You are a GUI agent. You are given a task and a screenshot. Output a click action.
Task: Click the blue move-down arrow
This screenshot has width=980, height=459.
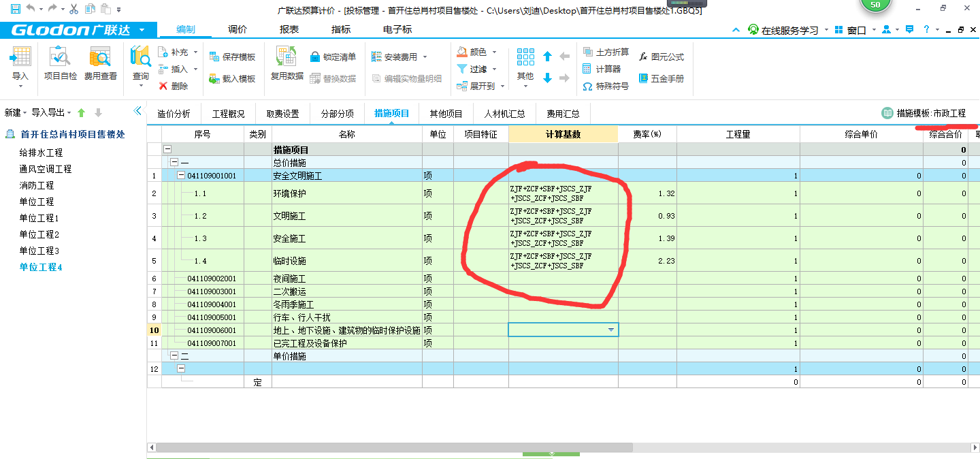[547, 78]
